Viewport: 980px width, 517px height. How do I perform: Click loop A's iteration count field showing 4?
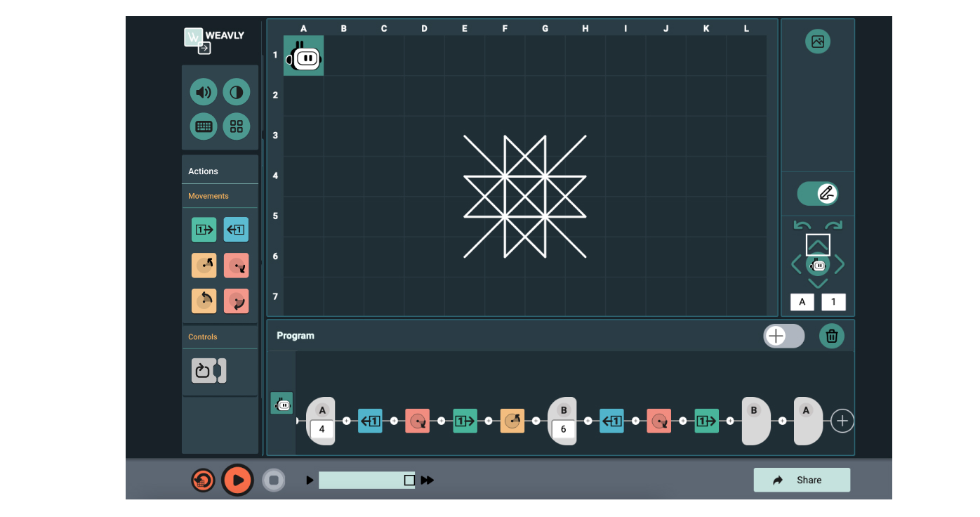tap(322, 428)
